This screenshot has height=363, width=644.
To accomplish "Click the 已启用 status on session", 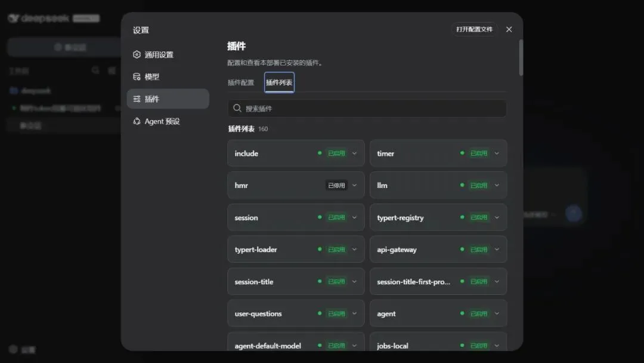I will (x=336, y=217).
